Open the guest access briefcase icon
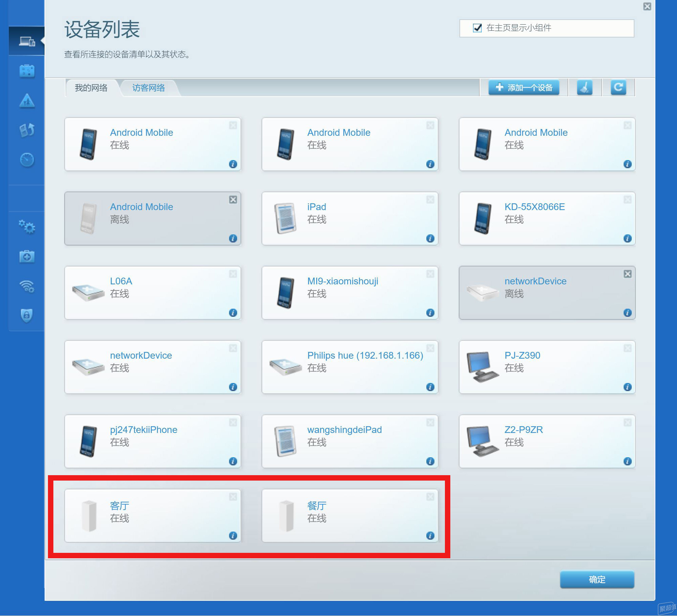The height and width of the screenshot is (616, 677). pos(27,71)
